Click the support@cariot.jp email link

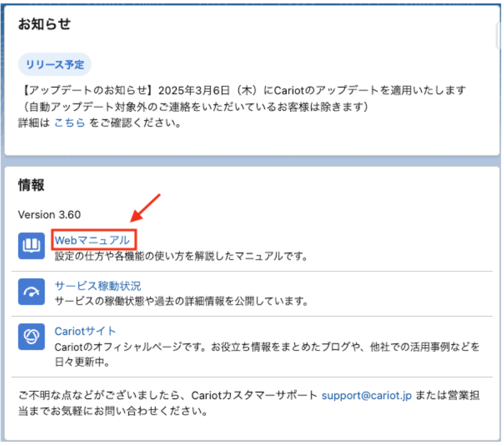pos(366,395)
